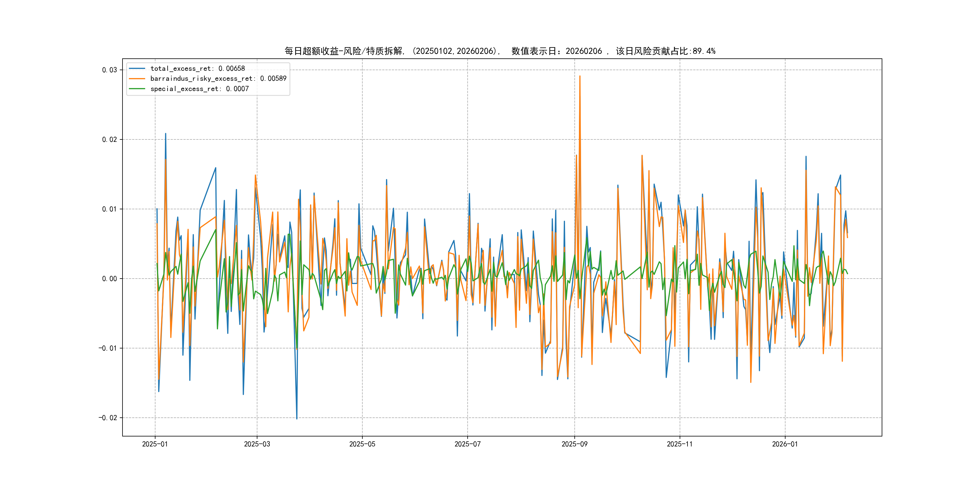Click the 2025-01 x-axis tick label

click(155, 444)
